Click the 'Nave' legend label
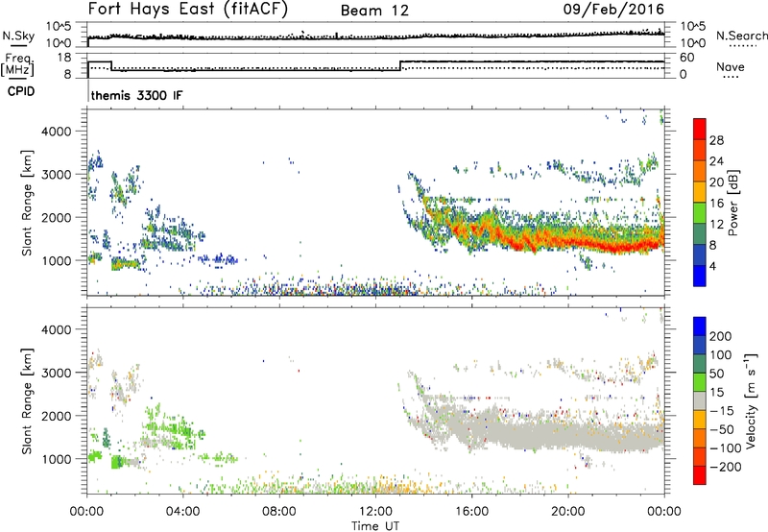 [731, 66]
